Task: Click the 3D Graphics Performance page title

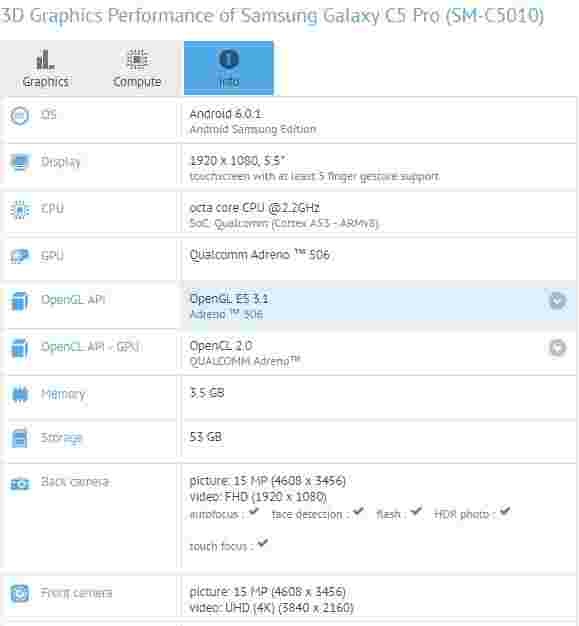Action: pyautogui.click(x=272, y=16)
